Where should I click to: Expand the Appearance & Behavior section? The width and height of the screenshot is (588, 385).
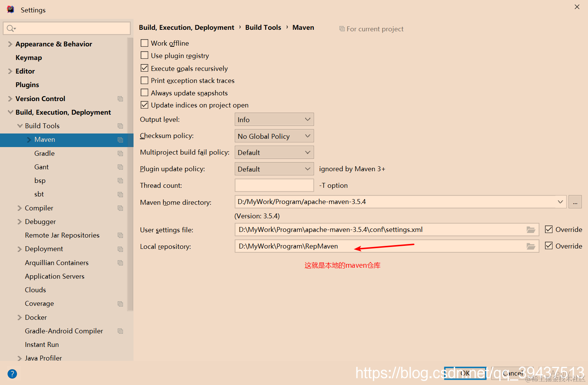tap(10, 44)
